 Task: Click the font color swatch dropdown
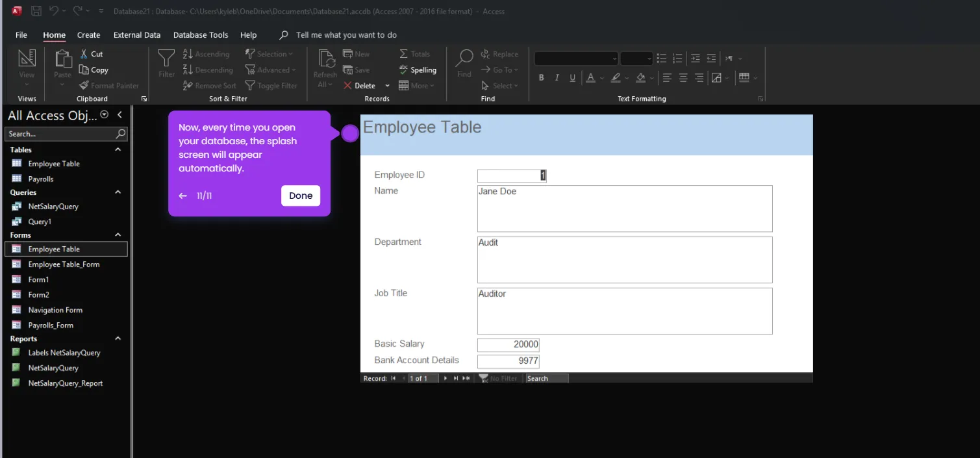[601, 77]
